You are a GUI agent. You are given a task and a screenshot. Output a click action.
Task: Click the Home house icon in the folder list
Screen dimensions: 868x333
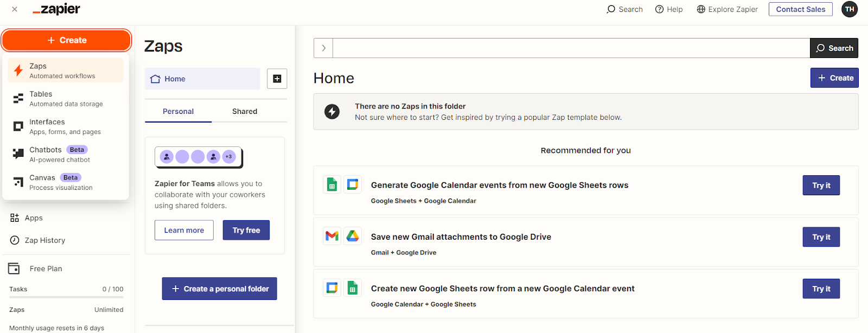(155, 79)
